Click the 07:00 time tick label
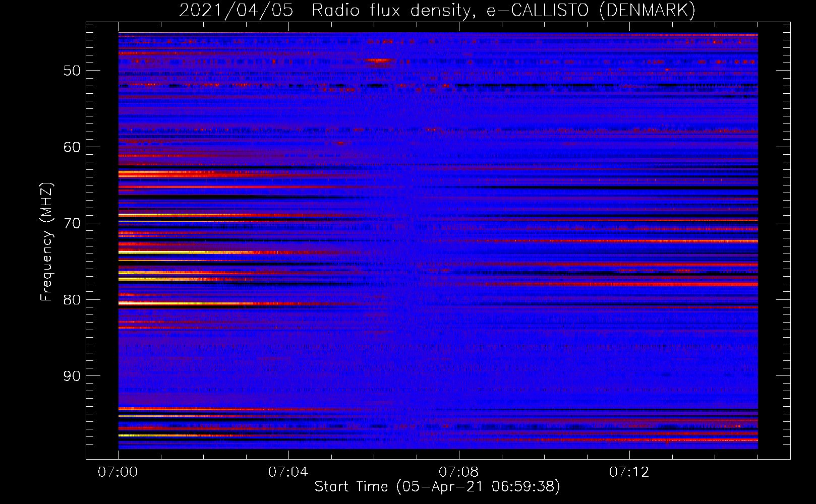 coord(118,472)
